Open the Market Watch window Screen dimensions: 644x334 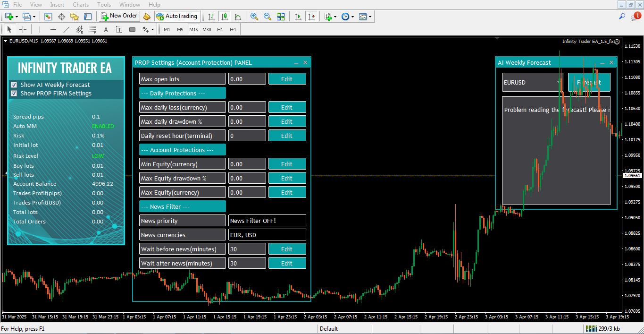point(49,17)
